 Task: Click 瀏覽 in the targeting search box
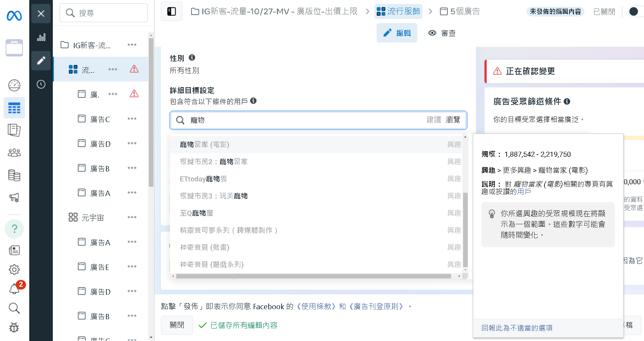(x=453, y=120)
